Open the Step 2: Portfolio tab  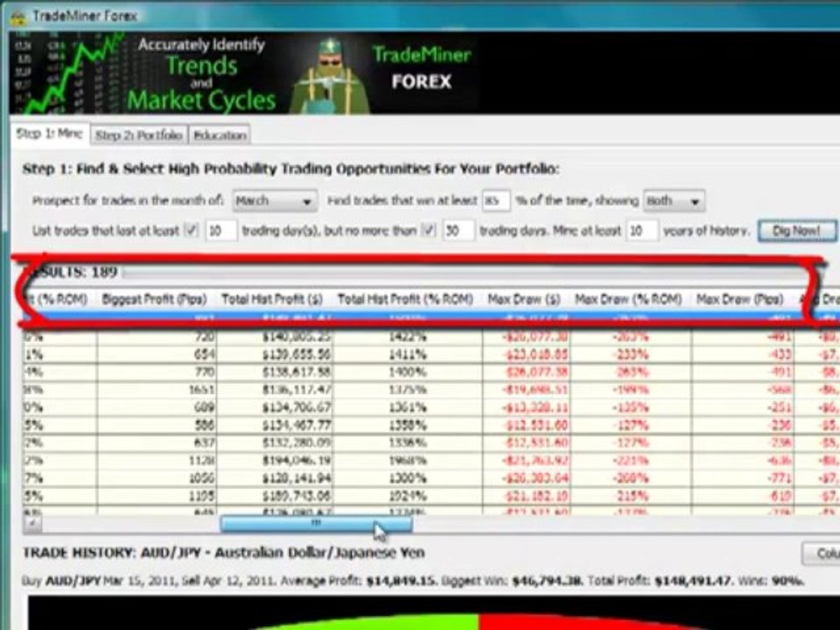[x=139, y=135]
